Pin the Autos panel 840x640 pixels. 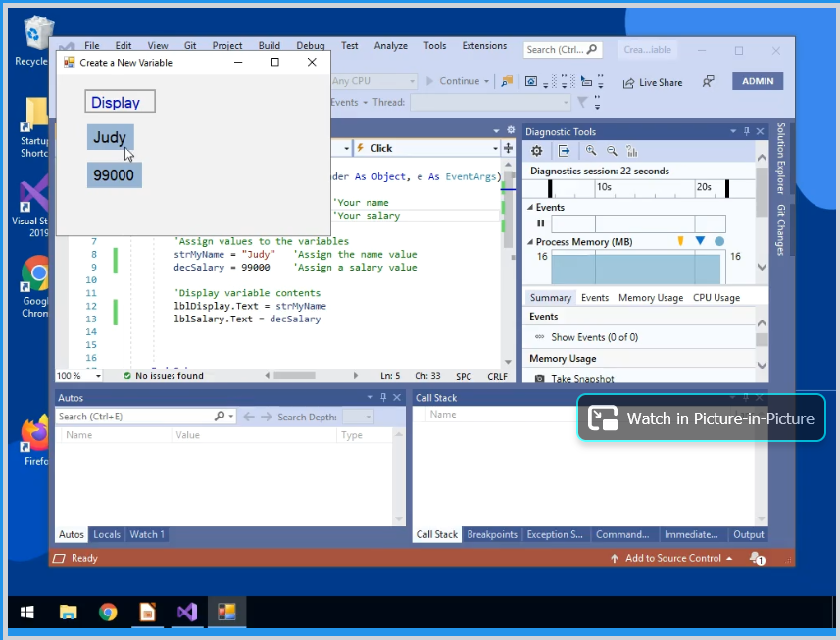click(382, 397)
